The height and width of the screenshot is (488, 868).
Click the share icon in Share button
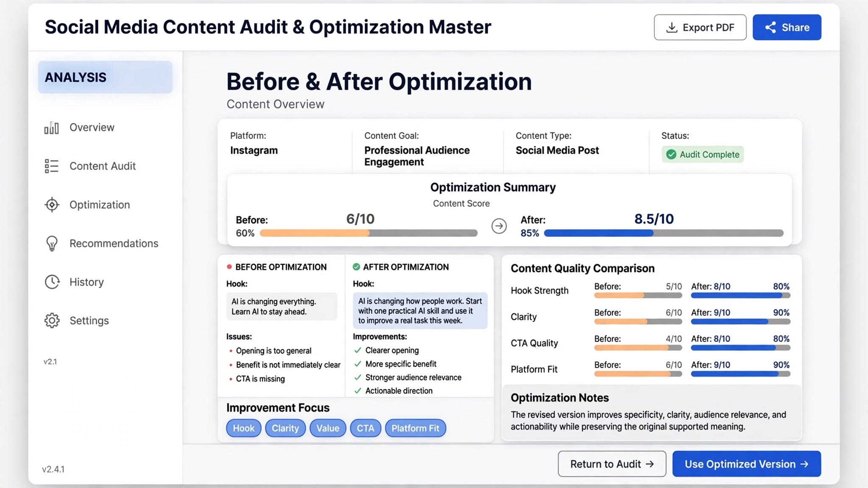coord(771,28)
